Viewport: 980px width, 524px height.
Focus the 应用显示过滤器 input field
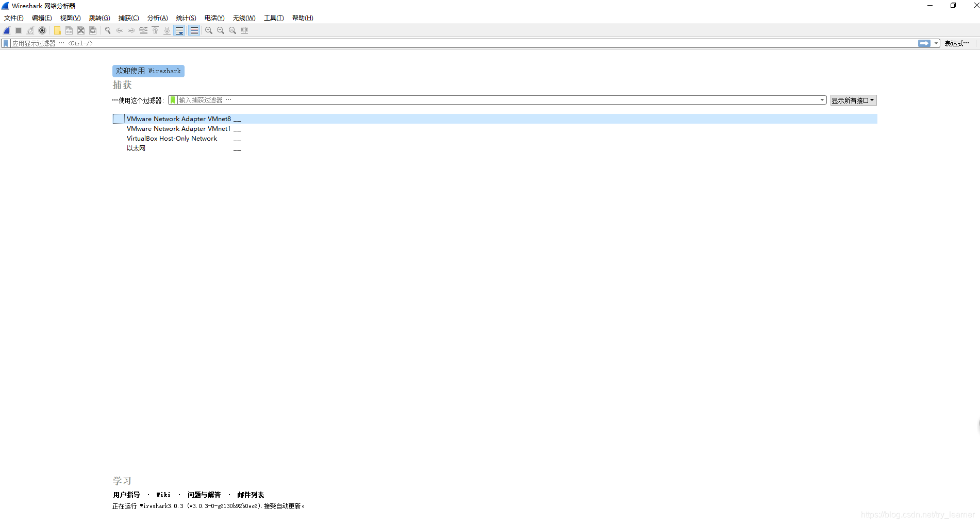coord(464,43)
